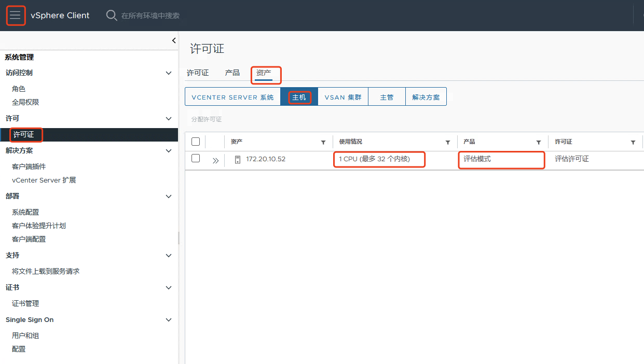Open 客户端插件 in the sidebar

(29, 167)
